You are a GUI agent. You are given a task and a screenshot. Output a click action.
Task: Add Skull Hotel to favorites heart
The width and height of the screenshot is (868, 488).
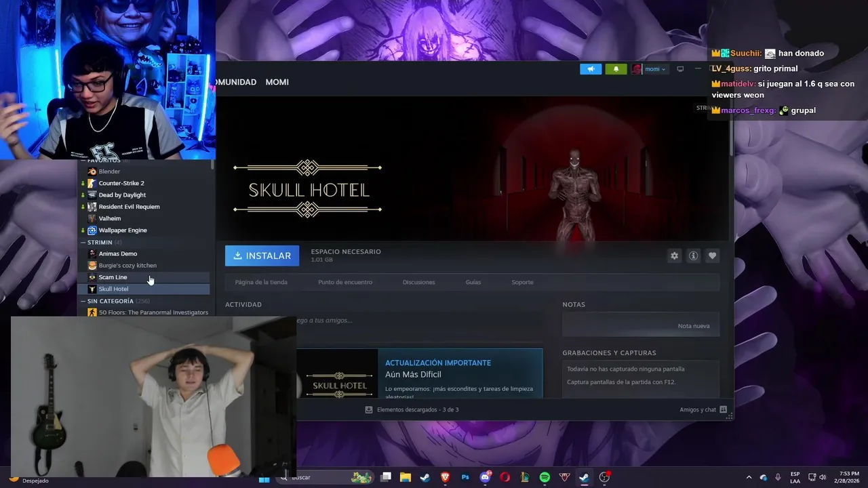coord(712,256)
